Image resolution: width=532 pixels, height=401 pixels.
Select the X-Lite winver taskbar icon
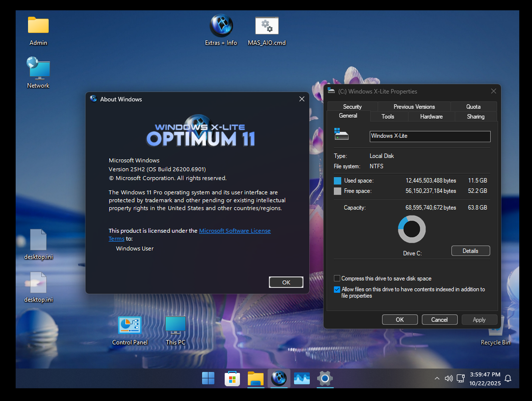tap(279, 378)
